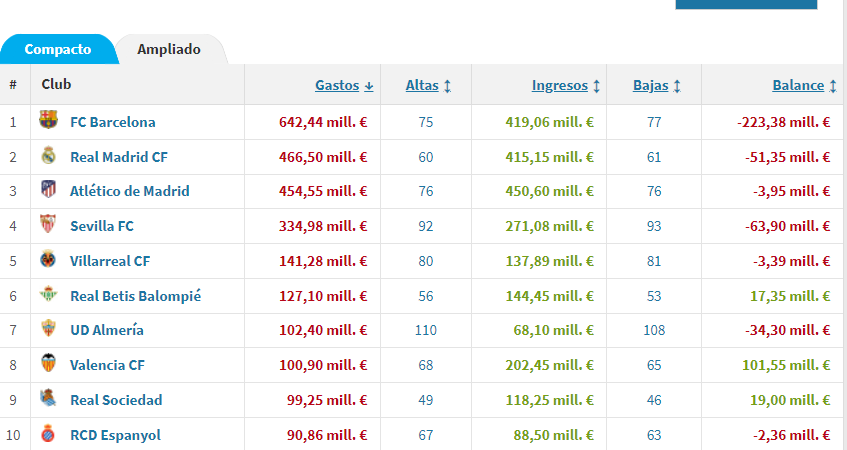This screenshot has height=450, width=847.
Task: Switch to the Compacto tab
Action: point(58,49)
